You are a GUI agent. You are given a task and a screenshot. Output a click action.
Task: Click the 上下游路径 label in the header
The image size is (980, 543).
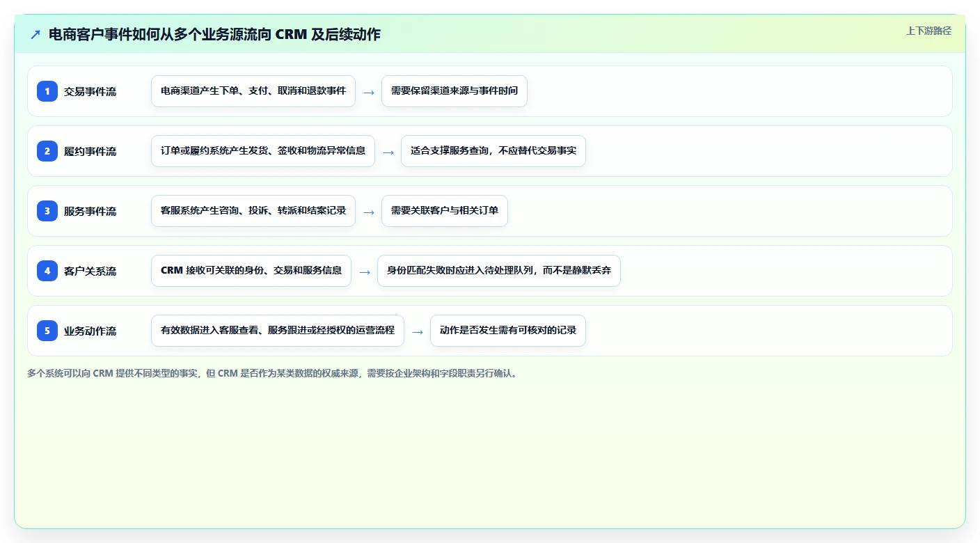928,31
